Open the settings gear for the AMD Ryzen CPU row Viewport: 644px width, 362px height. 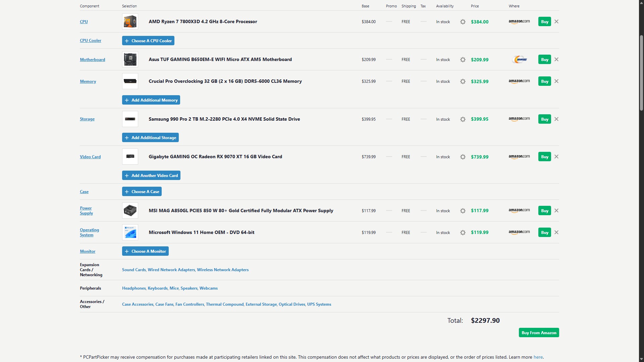coord(463,22)
